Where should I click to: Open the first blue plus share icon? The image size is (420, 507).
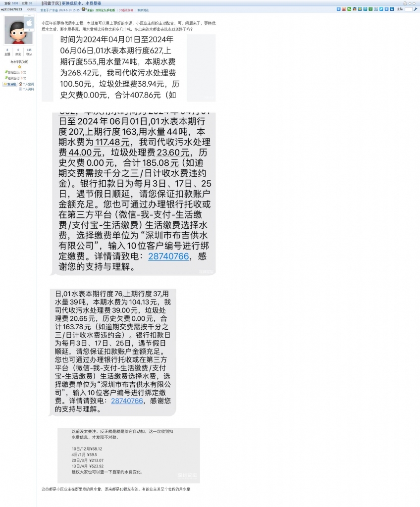(x=338, y=9)
